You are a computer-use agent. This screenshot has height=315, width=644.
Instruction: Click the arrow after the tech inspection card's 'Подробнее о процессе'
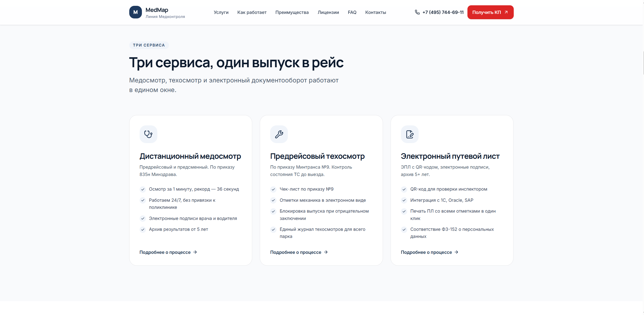pos(326,252)
